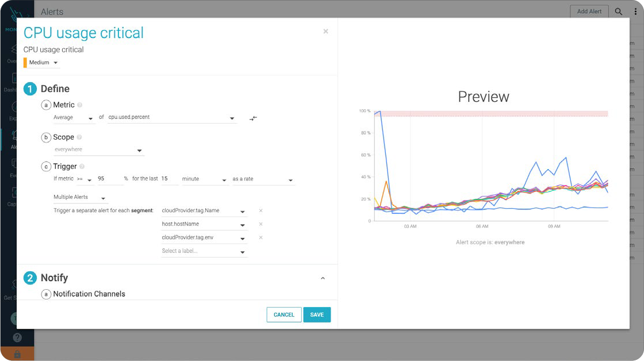
Task: Click the search icon in the Alerts header
Action: pos(619,11)
